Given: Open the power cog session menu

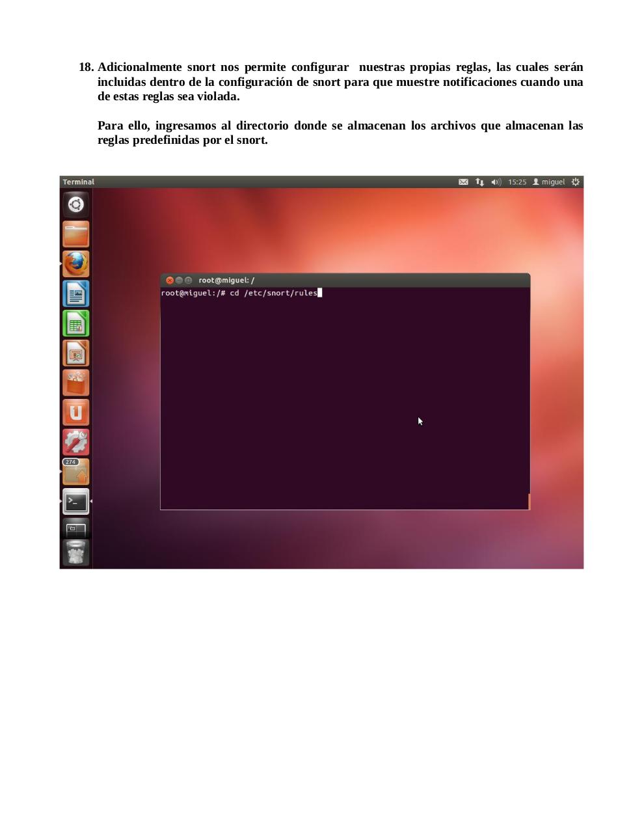Looking at the screenshot, I should [x=575, y=182].
